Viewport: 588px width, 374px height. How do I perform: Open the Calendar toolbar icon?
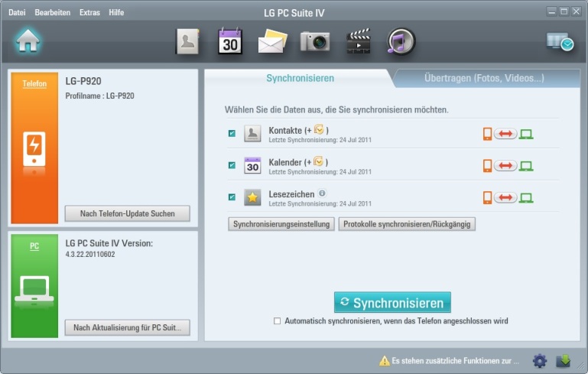coord(230,41)
